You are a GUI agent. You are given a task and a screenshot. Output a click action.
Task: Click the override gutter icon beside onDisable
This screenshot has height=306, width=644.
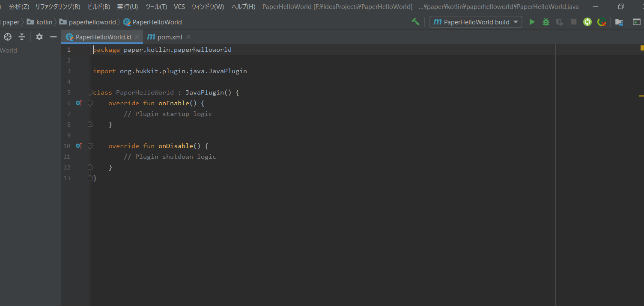(78, 146)
